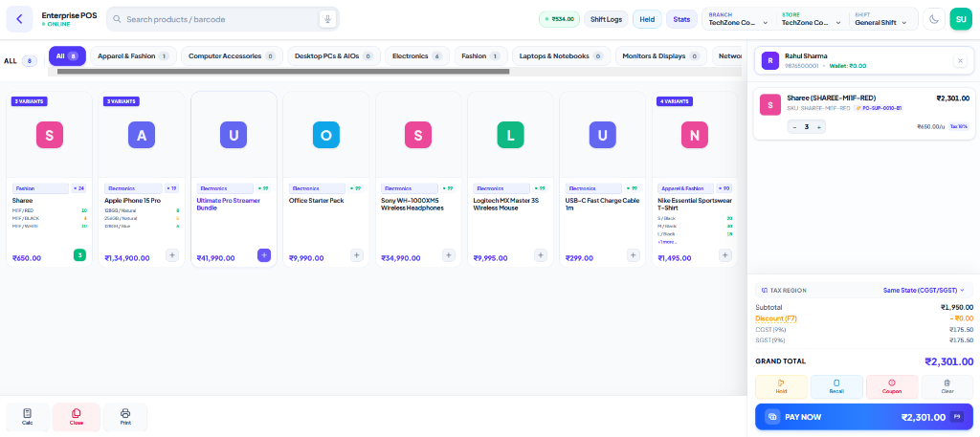Click the Office Starter Pack O thumbnail
The height and width of the screenshot is (437, 980).
pyautogui.click(x=325, y=135)
